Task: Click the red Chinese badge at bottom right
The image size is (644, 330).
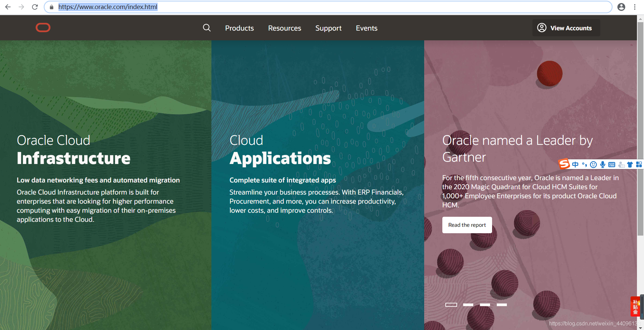Action: tap(635, 306)
